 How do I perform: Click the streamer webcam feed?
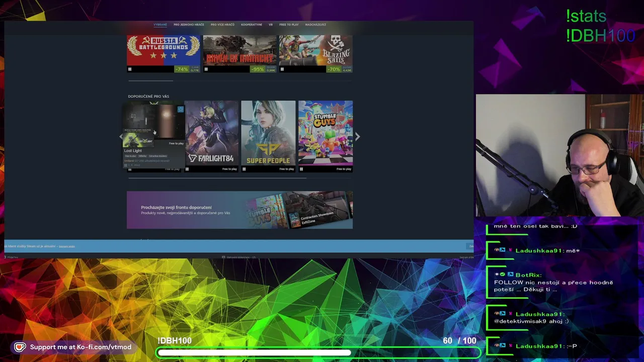[559, 155]
